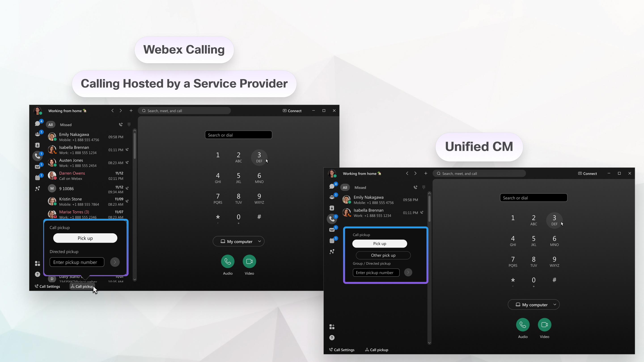Click the meetings calendar icon
The image size is (644, 362).
click(38, 177)
